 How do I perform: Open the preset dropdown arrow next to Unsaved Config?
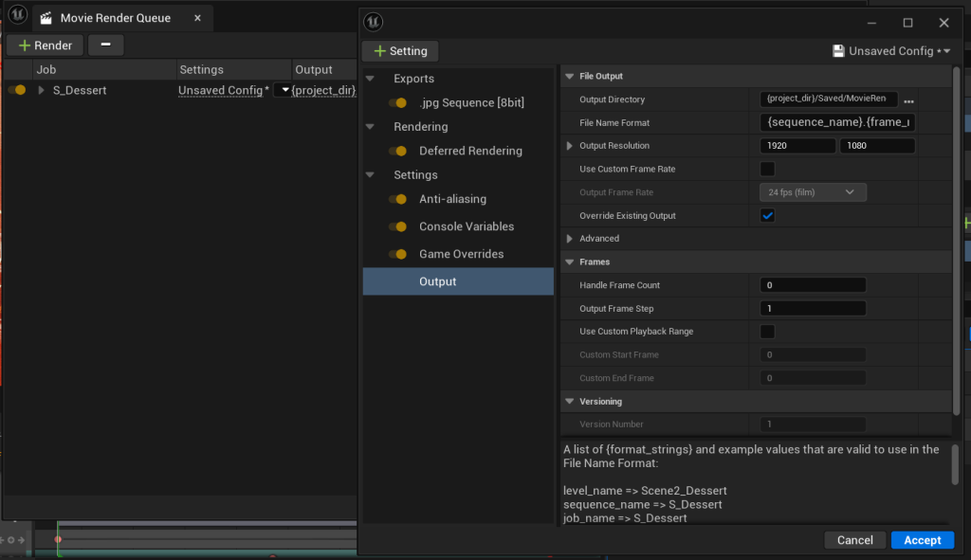pyautogui.click(x=284, y=90)
